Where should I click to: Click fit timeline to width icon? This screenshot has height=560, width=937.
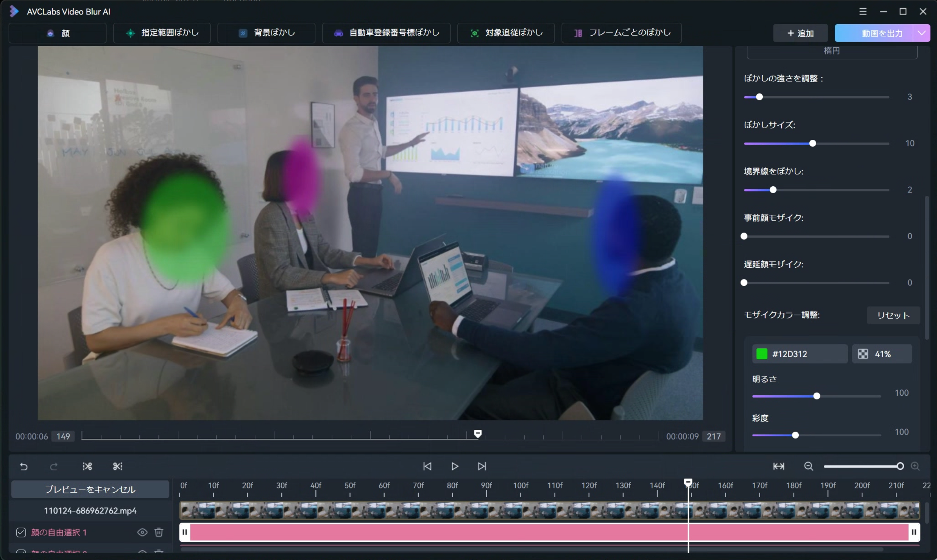[778, 466]
